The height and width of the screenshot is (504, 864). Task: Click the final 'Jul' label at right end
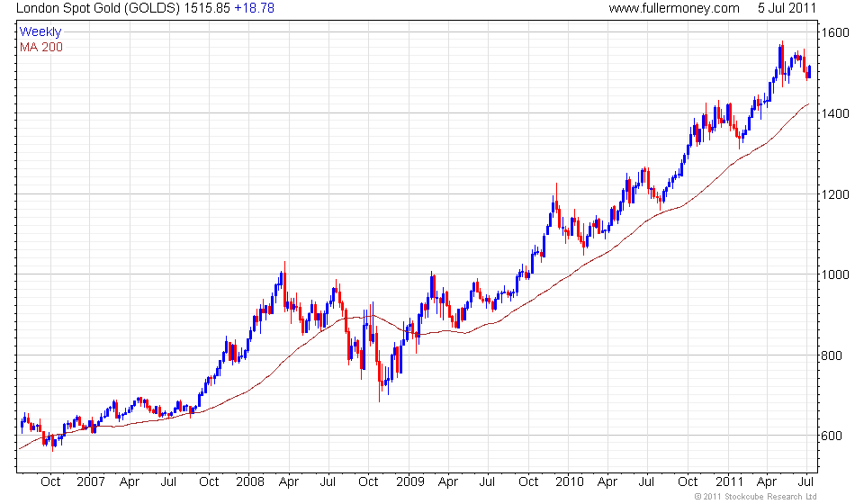point(806,482)
